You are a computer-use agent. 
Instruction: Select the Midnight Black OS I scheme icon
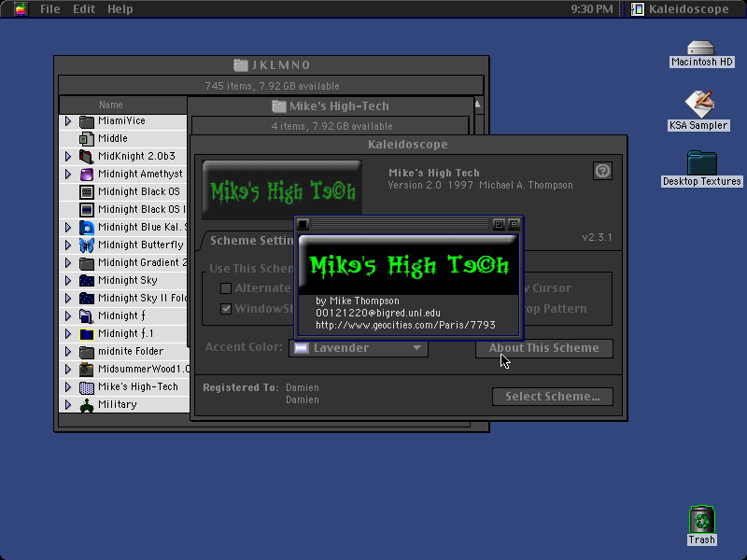pos(86,209)
